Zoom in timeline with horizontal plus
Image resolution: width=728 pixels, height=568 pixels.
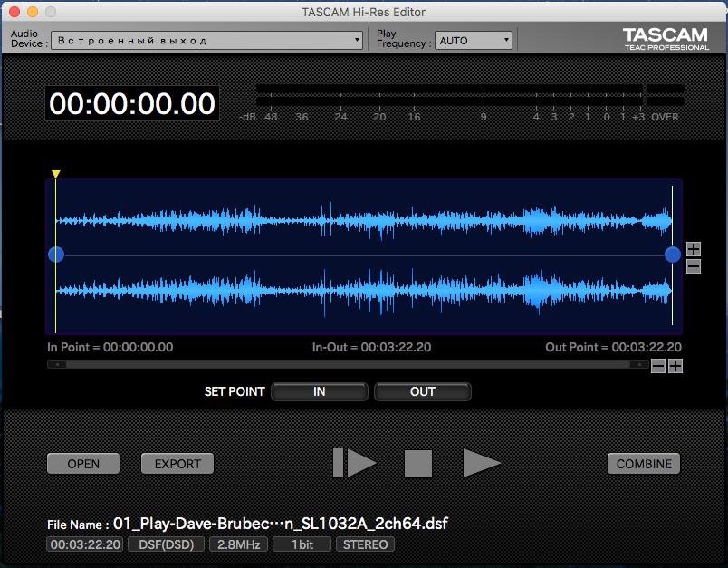(x=675, y=366)
